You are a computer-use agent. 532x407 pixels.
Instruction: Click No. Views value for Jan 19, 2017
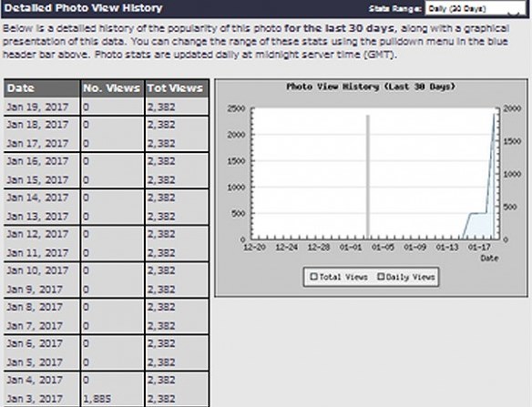pyautogui.click(x=86, y=107)
